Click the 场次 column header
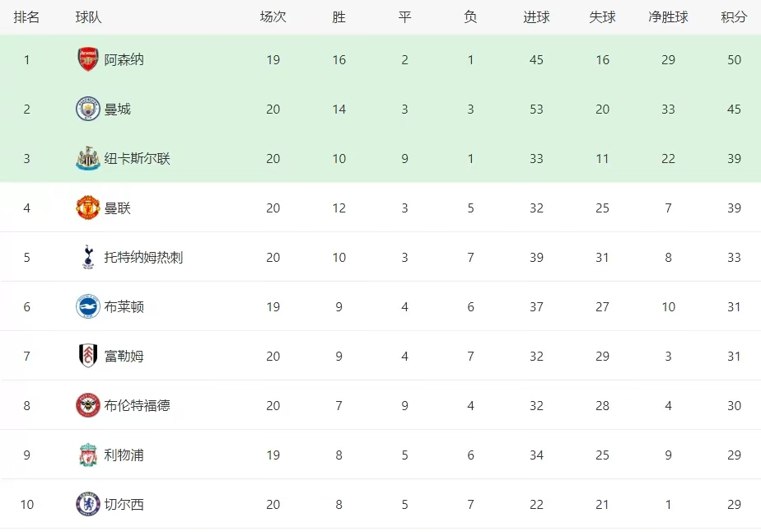This screenshot has width=761, height=532. (x=273, y=17)
